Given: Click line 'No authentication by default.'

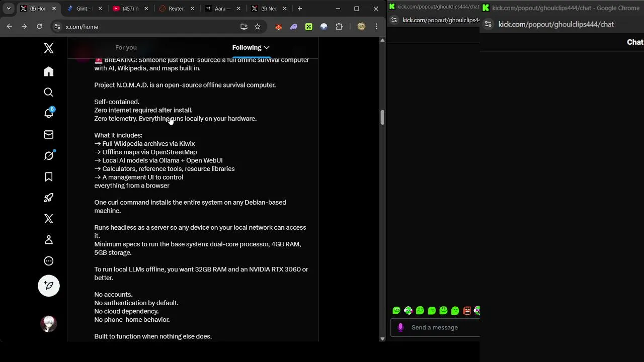Looking at the screenshot, I should click(x=136, y=303).
